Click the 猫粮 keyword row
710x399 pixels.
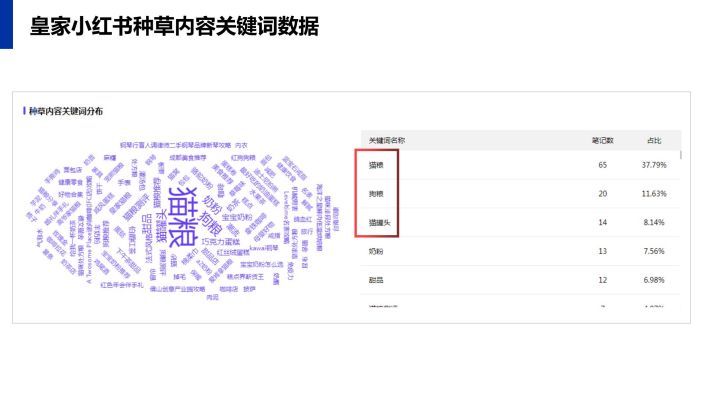[x=521, y=165]
